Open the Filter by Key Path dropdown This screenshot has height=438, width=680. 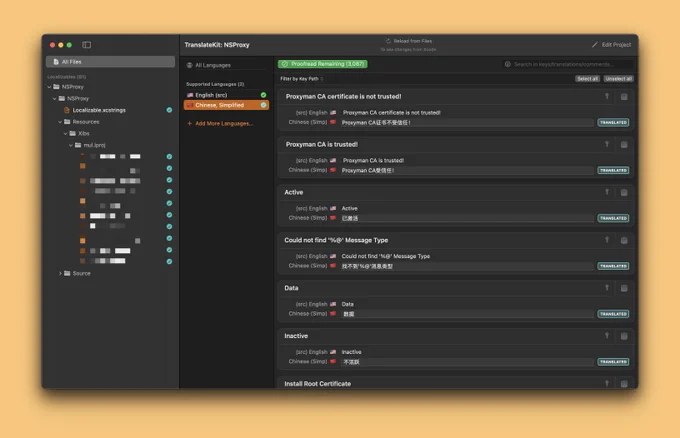pos(302,79)
